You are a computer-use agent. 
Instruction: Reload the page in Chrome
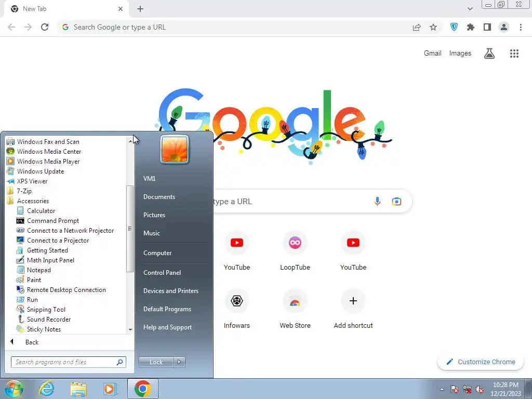[45, 27]
